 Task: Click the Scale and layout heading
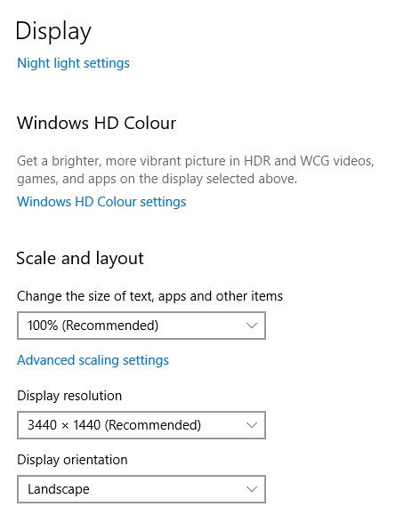click(80, 259)
